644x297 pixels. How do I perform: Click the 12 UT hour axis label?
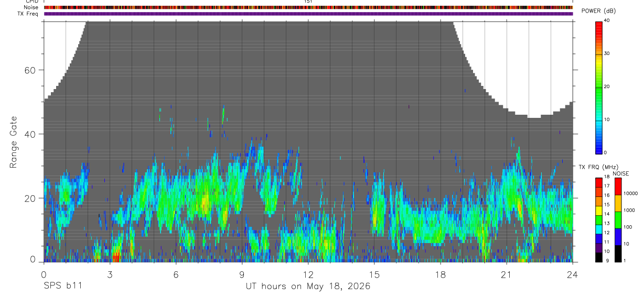[308, 274]
